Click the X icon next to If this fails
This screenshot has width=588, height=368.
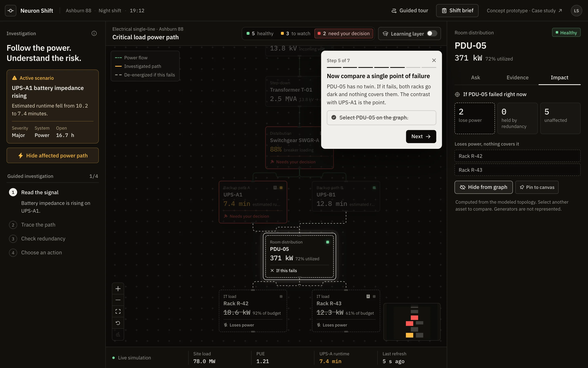272,270
